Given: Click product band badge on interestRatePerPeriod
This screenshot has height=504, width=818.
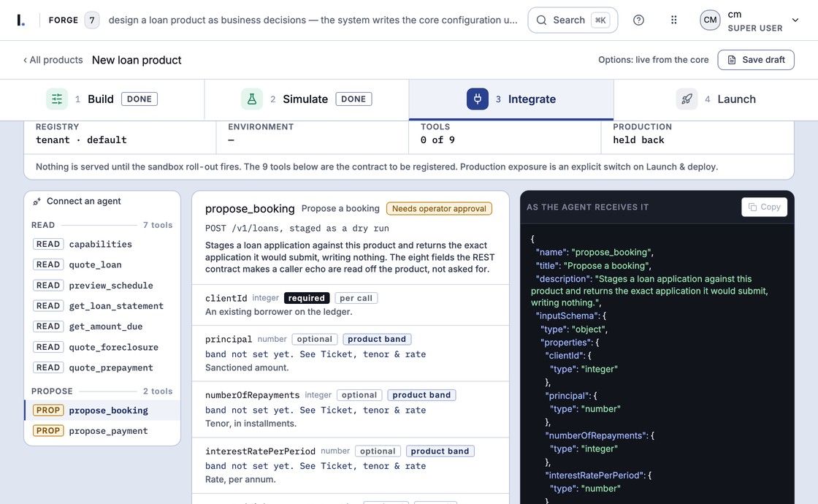Looking at the screenshot, I should click(440, 451).
